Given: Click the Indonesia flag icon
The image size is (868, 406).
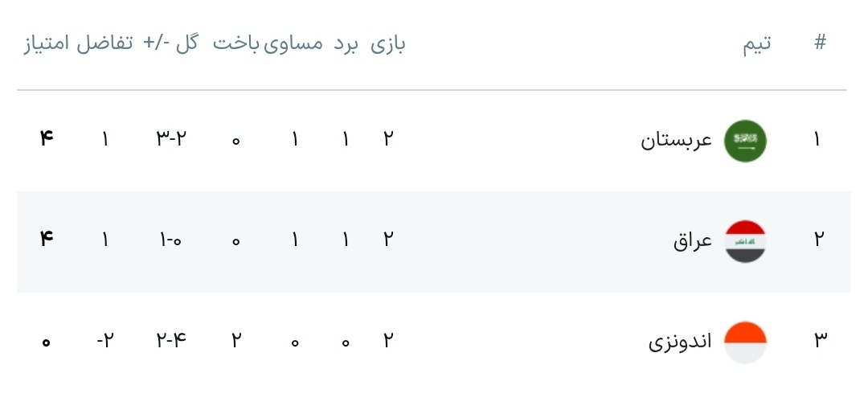Looking at the screenshot, I should tap(745, 342).
